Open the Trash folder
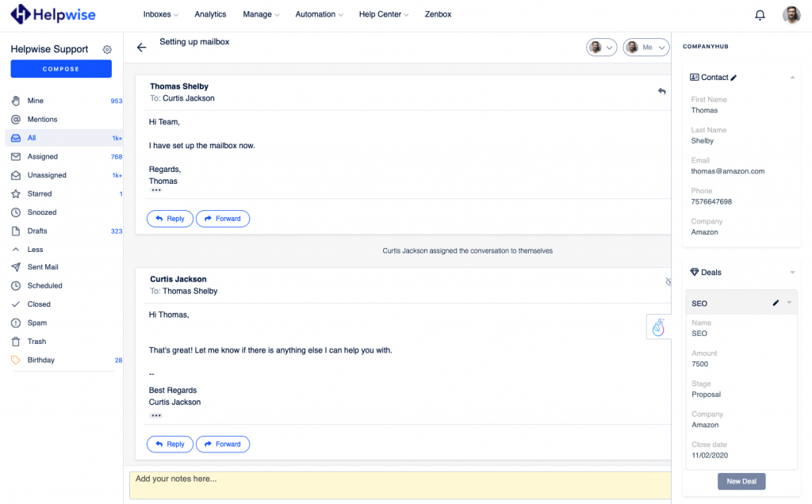 pos(36,342)
